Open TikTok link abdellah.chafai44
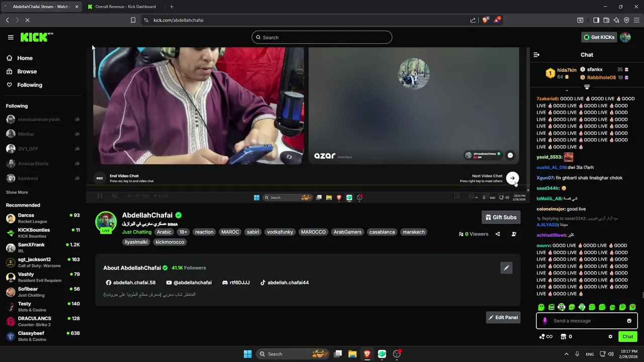This screenshot has height=362, width=644. 284,283
